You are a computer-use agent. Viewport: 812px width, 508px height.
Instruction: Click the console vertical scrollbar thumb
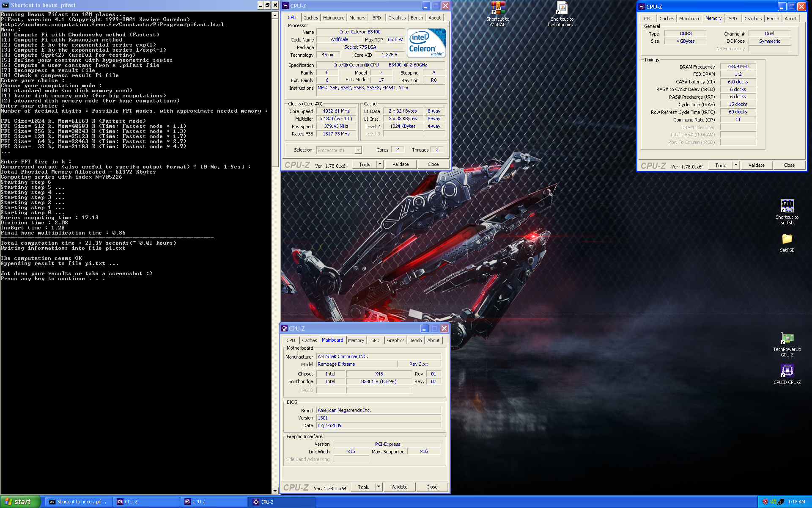click(x=275, y=93)
